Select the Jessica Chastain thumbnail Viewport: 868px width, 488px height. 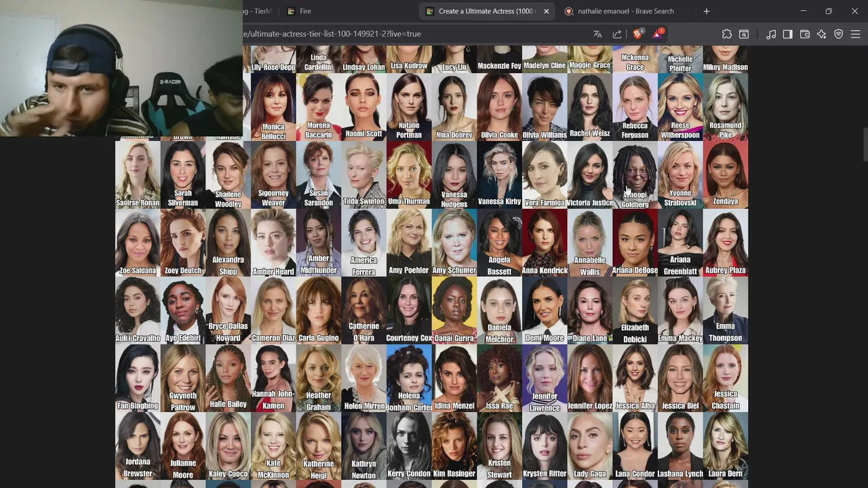(726, 378)
